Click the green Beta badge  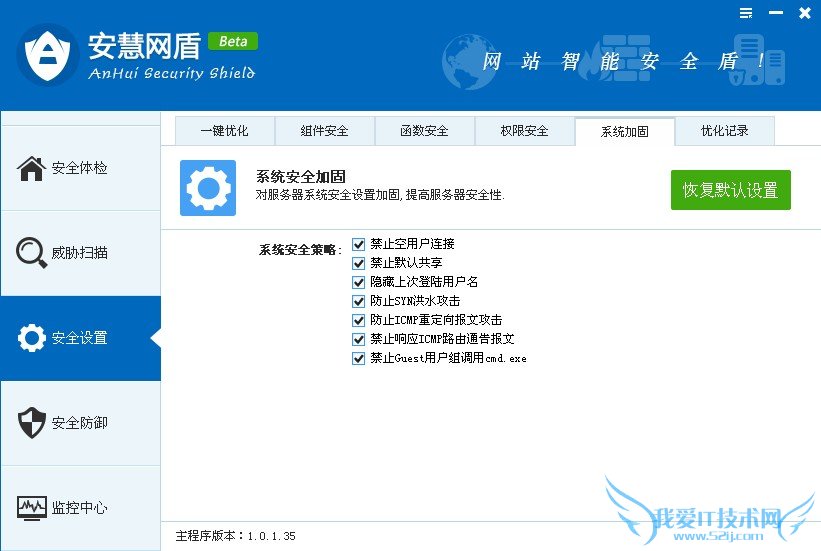(x=233, y=41)
